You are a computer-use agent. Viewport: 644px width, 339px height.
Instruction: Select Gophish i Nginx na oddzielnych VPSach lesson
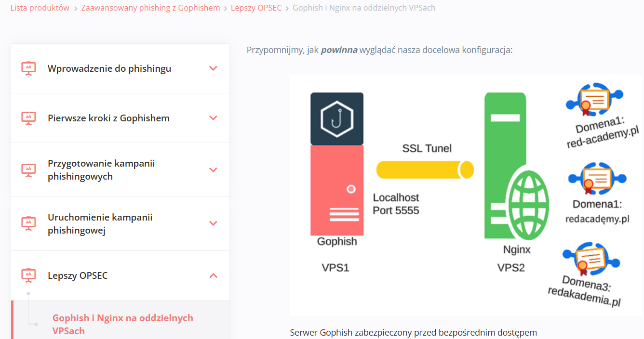(122, 324)
